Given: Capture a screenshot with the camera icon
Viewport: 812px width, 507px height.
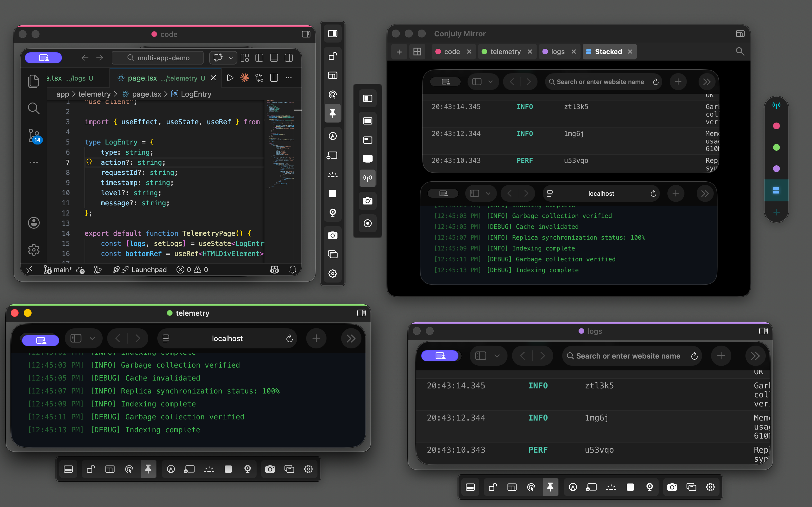Looking at the screenshot, I should [270, 469].
